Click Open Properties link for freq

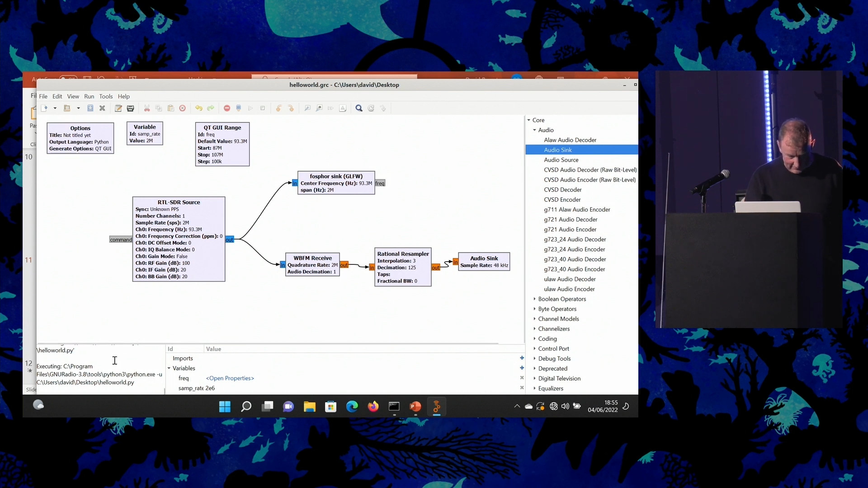pos(230,378)
